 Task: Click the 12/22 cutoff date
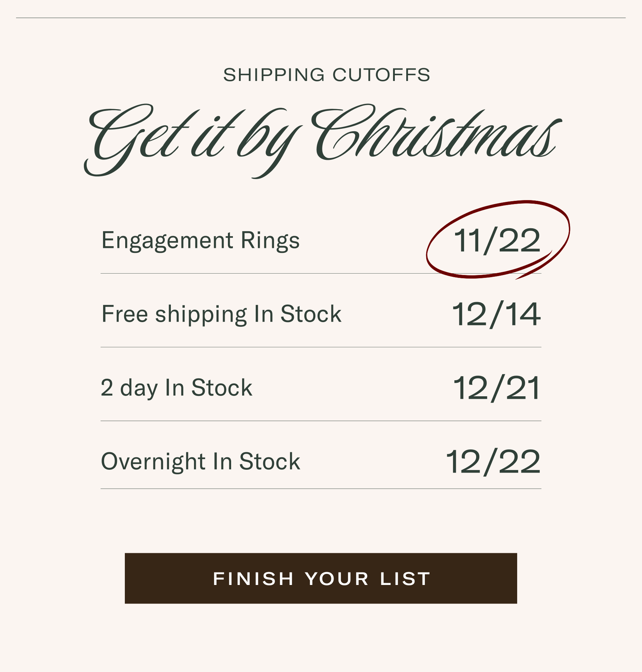(493, 462)
